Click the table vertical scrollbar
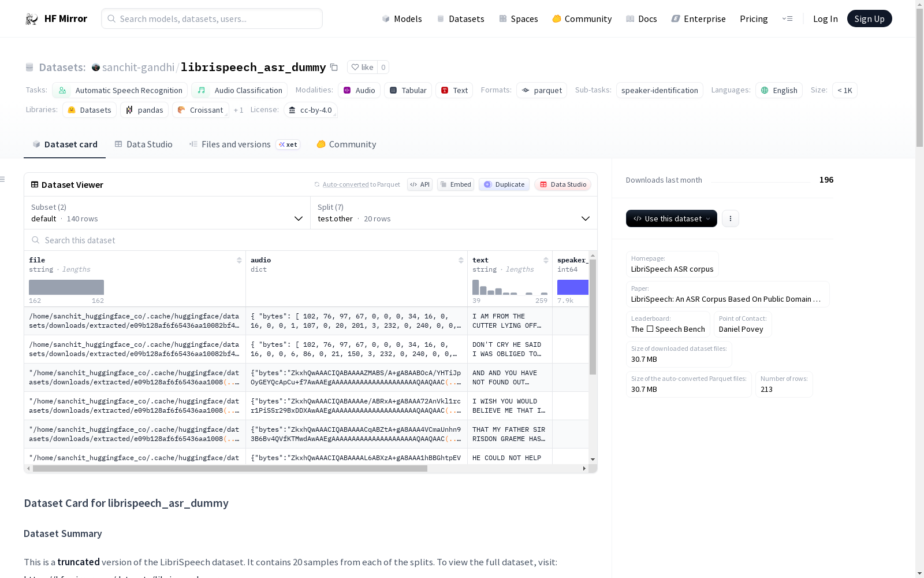This screenshot has height=578, width=924. coord(593,317)
